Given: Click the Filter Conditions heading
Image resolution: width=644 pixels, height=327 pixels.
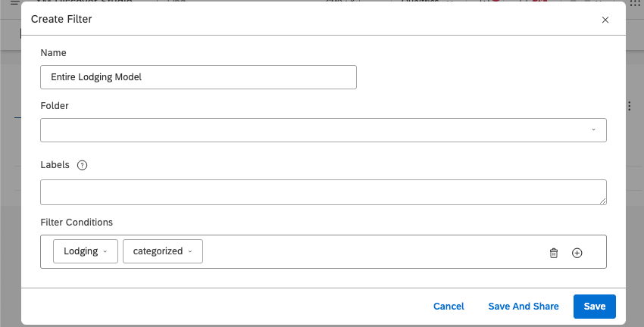Looking at the screenshot, I should click(x=77, y=223).
